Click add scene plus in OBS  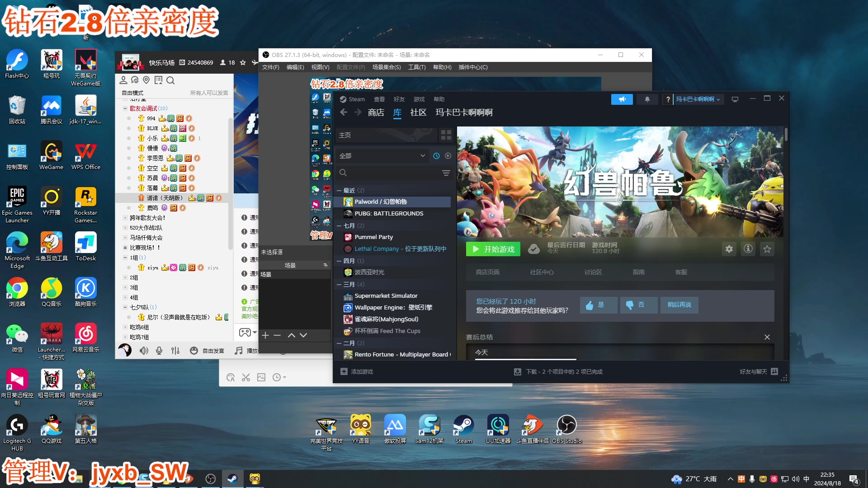tap(265, 335)
